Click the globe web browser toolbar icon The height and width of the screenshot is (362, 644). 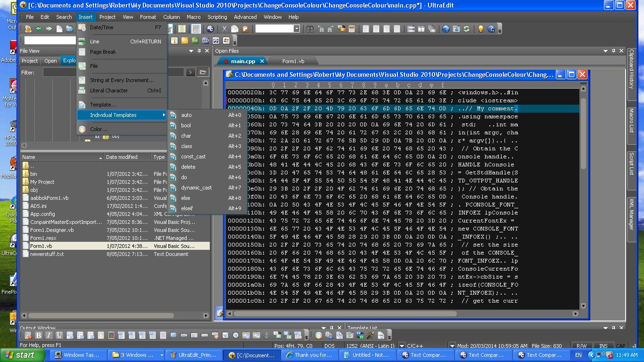(446, 29)
